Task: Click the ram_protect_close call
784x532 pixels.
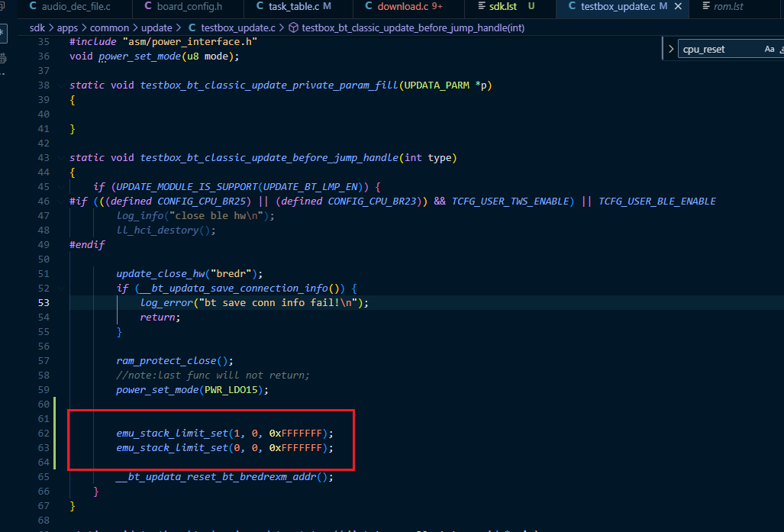Action: [x=166, y=361]
